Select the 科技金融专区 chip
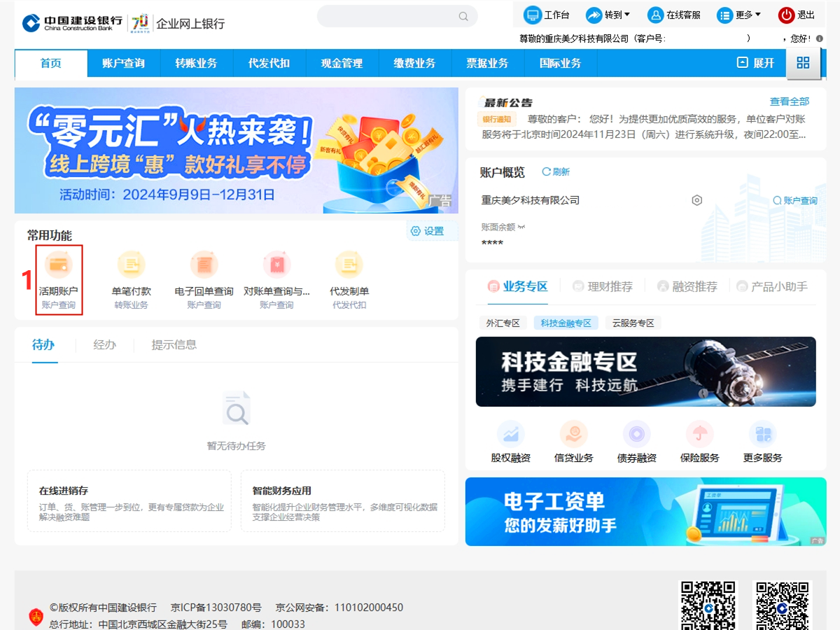This screenshot has width=840, height=630. click(566, 323)
